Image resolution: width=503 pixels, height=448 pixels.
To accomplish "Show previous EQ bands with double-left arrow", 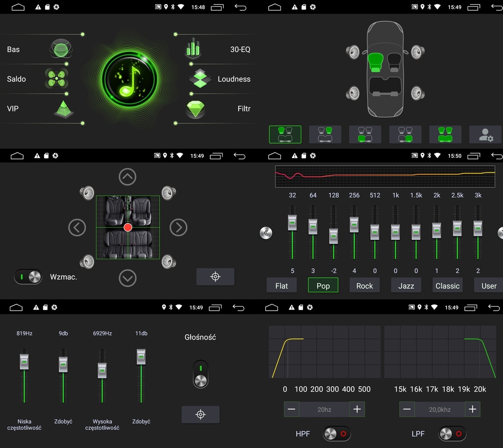I will 266,233.
